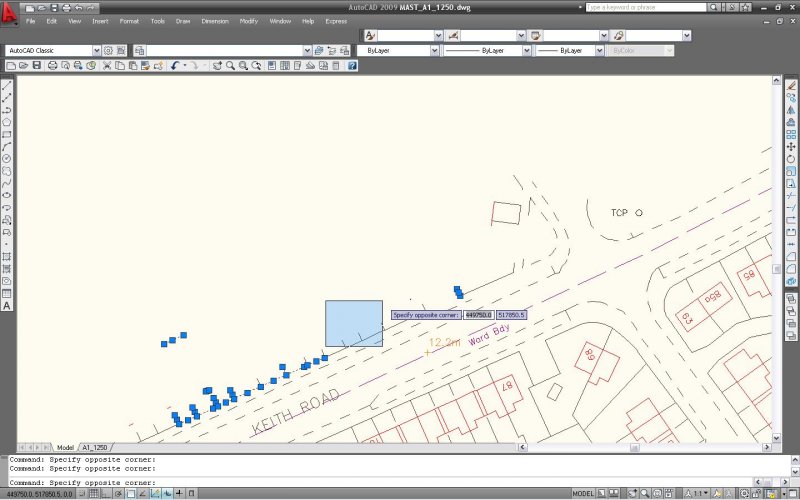The image size is (800, 500).
Task: Select the Line tool in the Draw toolbar
Action: (7, 86)
